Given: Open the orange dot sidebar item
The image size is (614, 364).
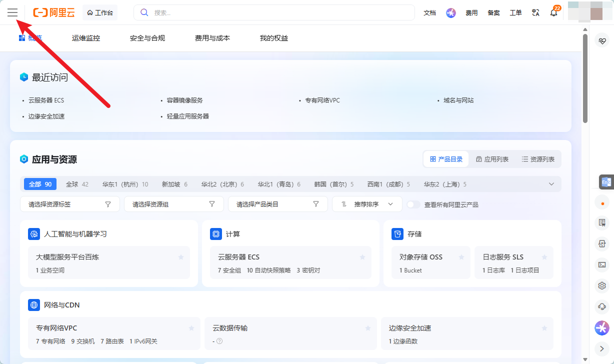Looking at the screenshot, I should click(x=602, y=203).
